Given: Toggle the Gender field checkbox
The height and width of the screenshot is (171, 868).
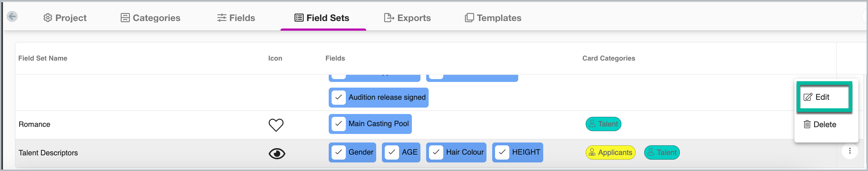Looking at the screenshot, I should tap(338, 152).
